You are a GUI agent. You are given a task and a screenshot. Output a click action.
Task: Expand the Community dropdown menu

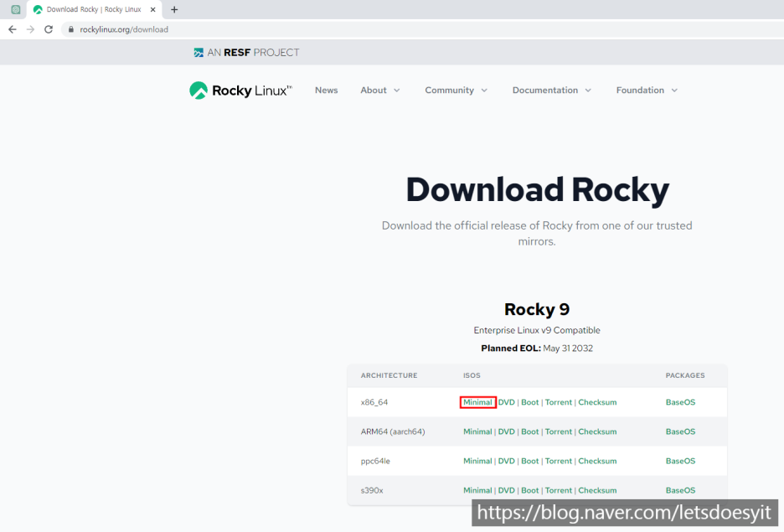click(x=456, y=90)
